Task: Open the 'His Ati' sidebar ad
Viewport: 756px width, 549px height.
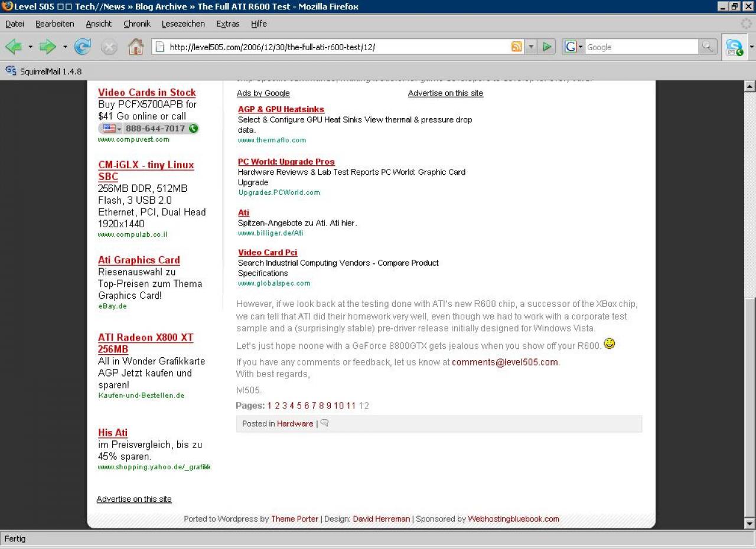Action: [113, 433]
